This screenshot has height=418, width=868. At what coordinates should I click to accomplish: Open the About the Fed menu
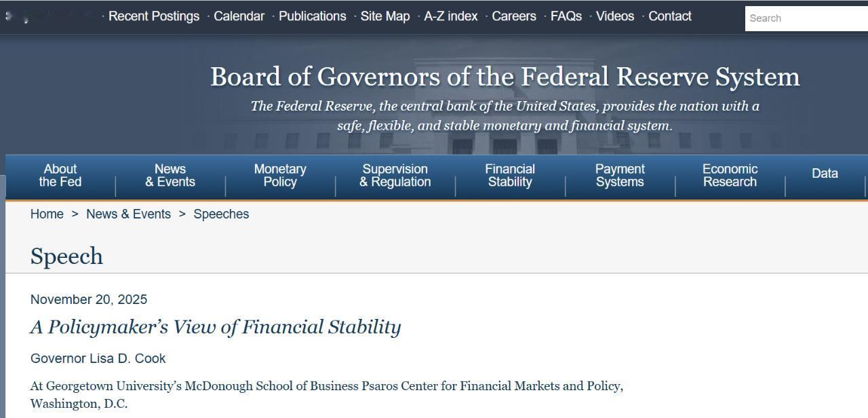click(x=60, y=175)
